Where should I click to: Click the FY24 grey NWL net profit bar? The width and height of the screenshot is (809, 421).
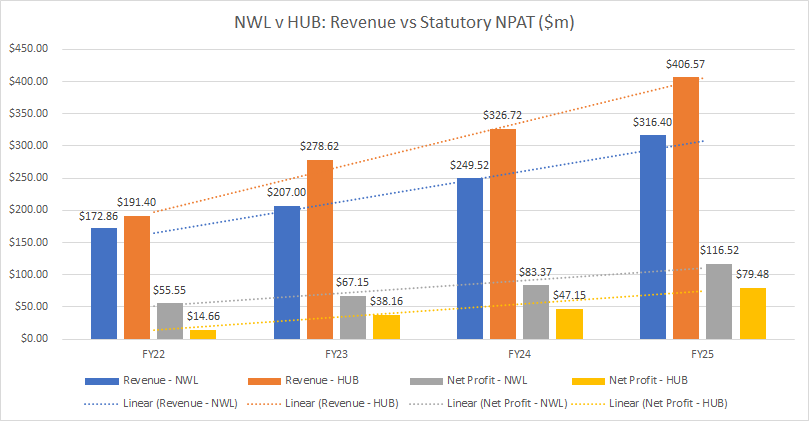[x=537, y=312]
